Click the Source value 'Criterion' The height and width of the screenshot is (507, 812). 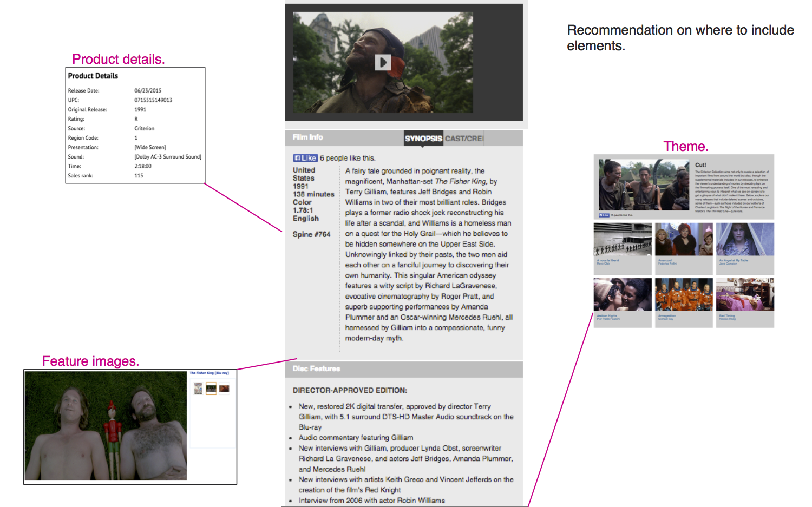[144, 129]
